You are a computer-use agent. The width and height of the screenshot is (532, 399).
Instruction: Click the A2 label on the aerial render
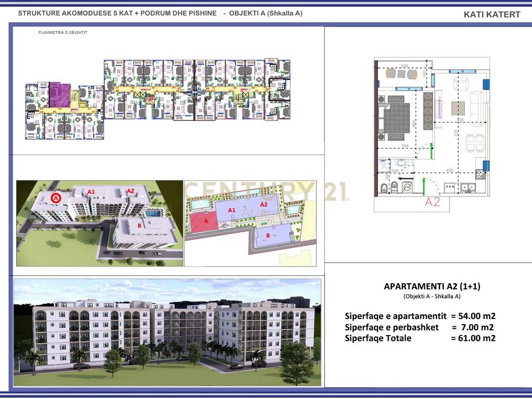pyautogui.click(x=130, y=191)
